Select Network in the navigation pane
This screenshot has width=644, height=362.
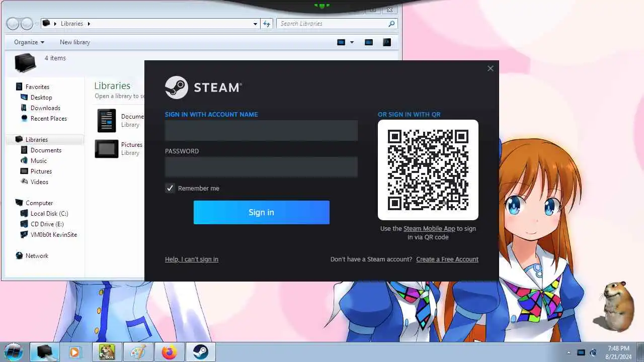pyautogui.click(x=37, y=256)
